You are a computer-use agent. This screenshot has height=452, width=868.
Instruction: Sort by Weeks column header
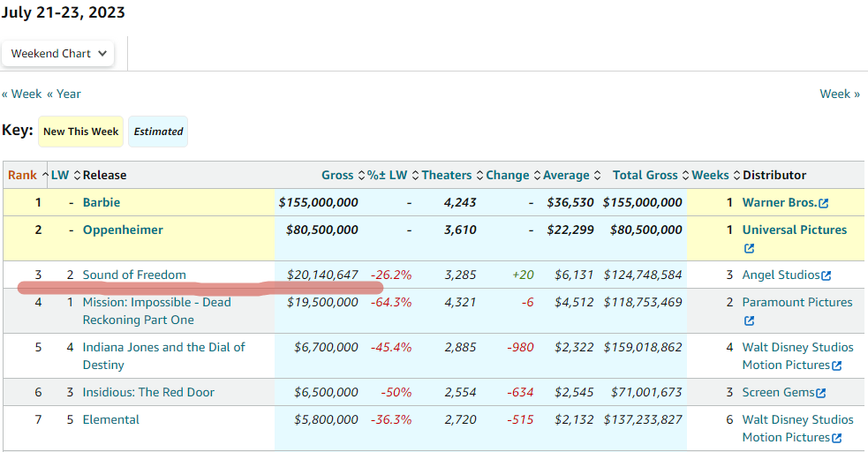(716, 176)
